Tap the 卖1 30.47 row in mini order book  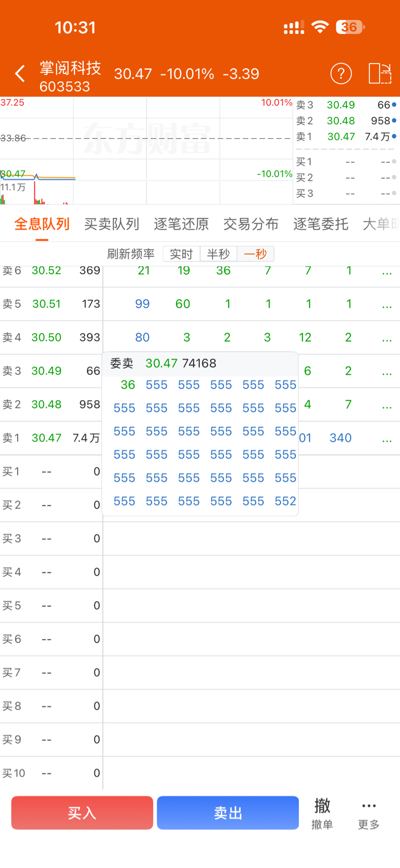click(346, 137)
